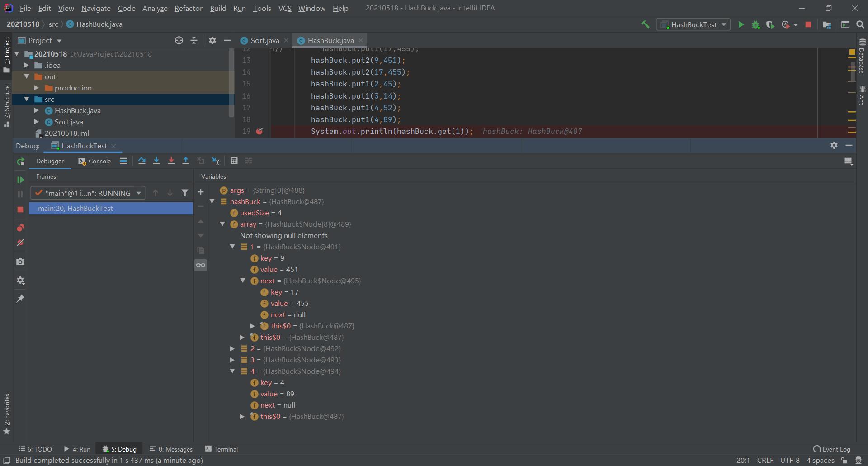The width and height of the screenshot is (868, 466).
Task: Open Database side panel
Action: point(862,56)
